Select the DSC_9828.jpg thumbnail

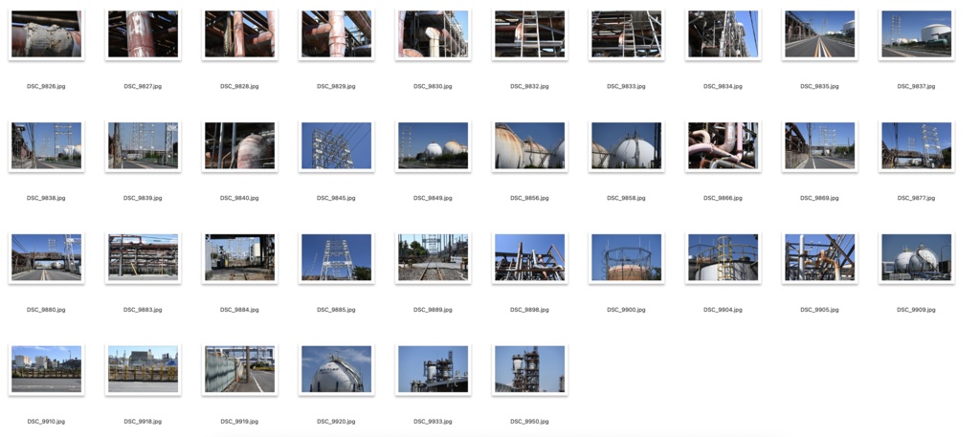240,34
